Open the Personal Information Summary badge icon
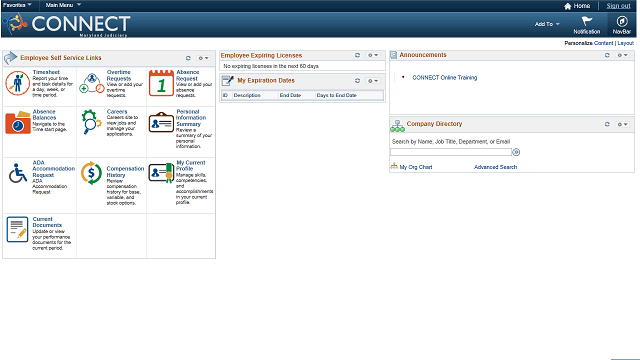640x360 pixels. click(x=161, y=122)
